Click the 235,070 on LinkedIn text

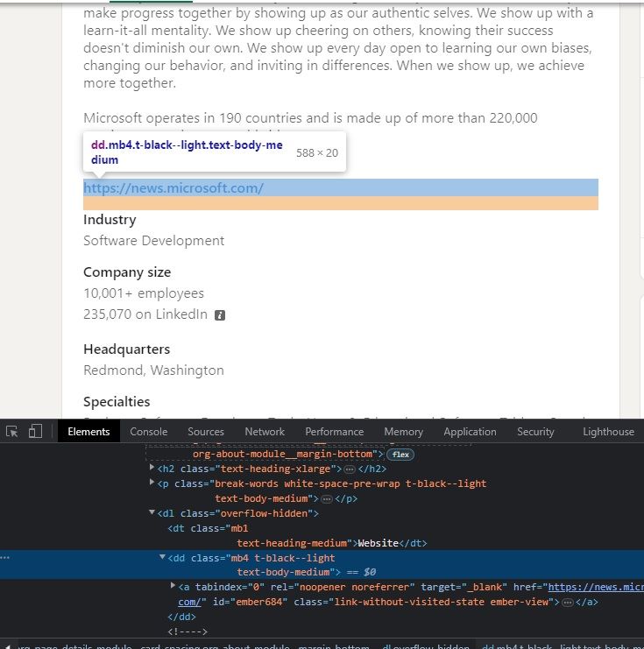point(145,314)
